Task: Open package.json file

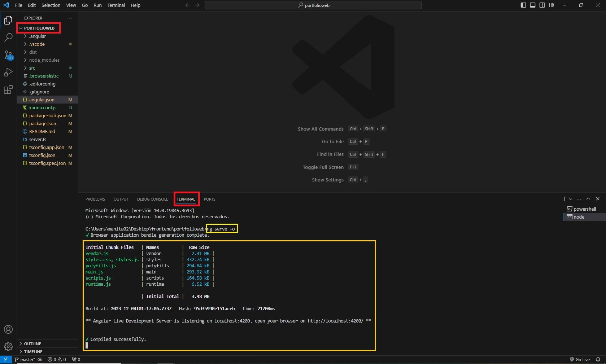Action: point(47,123)
